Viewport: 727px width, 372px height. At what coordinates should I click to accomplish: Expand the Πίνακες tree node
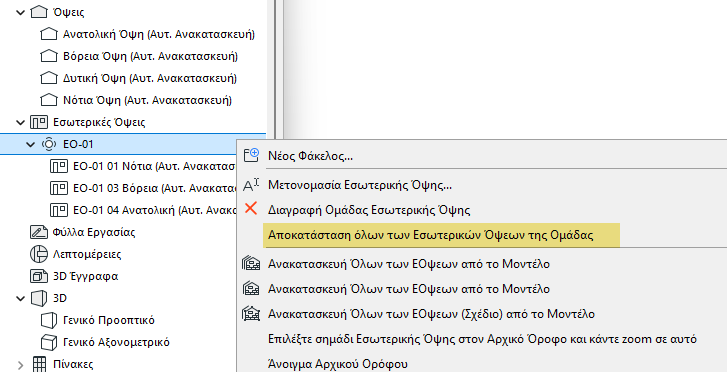coord(20,365)
